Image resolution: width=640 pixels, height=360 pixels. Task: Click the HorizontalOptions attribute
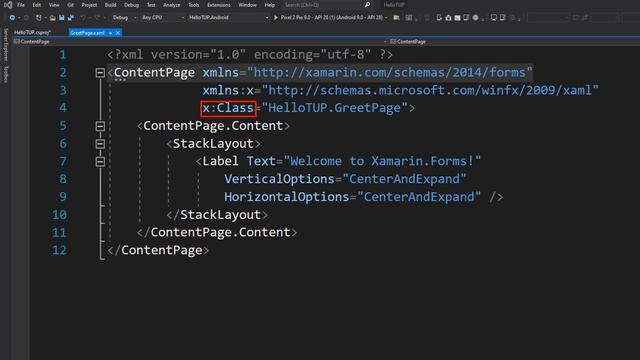click(287, 197)
